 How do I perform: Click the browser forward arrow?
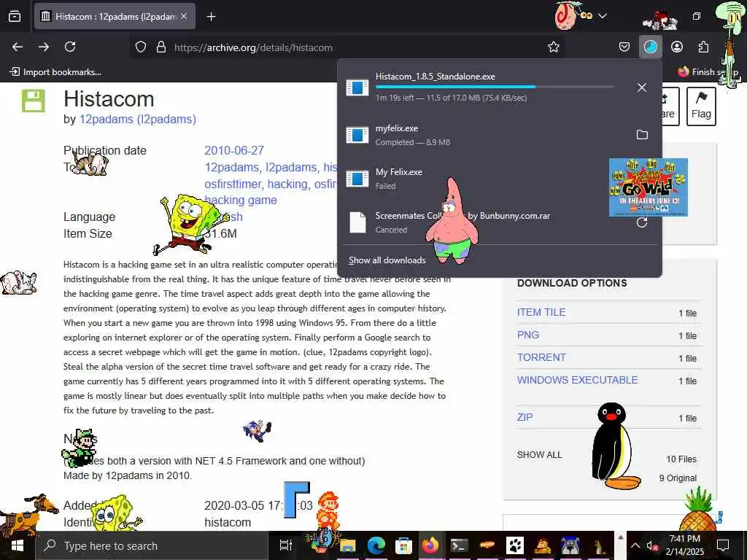[x=43, y=47]
